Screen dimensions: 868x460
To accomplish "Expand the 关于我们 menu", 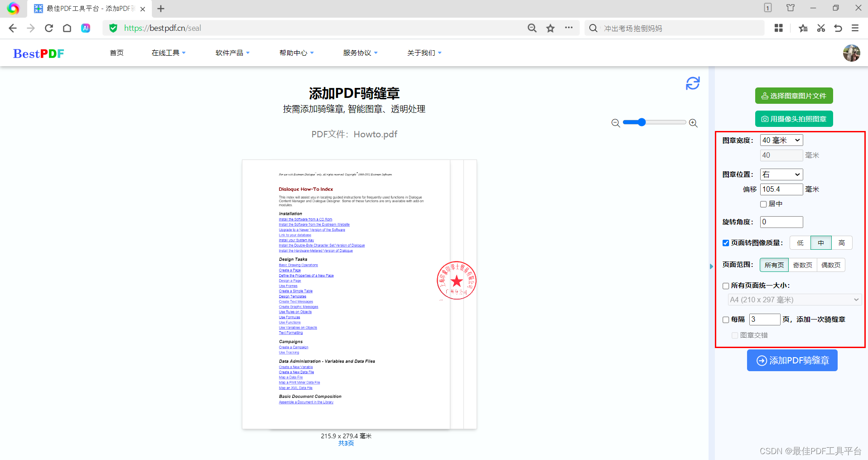I will (424, 53).
